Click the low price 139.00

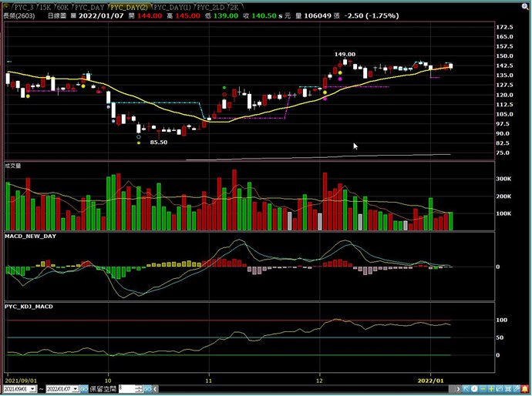(x=226, y=15)
